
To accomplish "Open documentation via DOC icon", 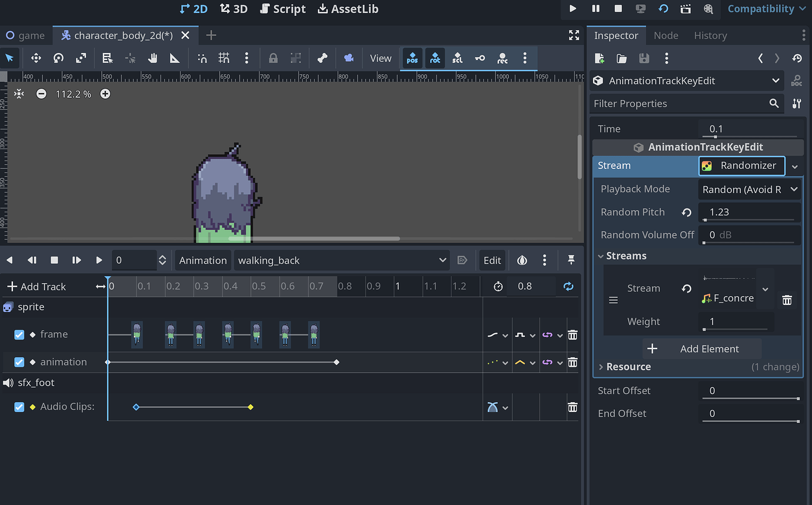I will 797,81.
